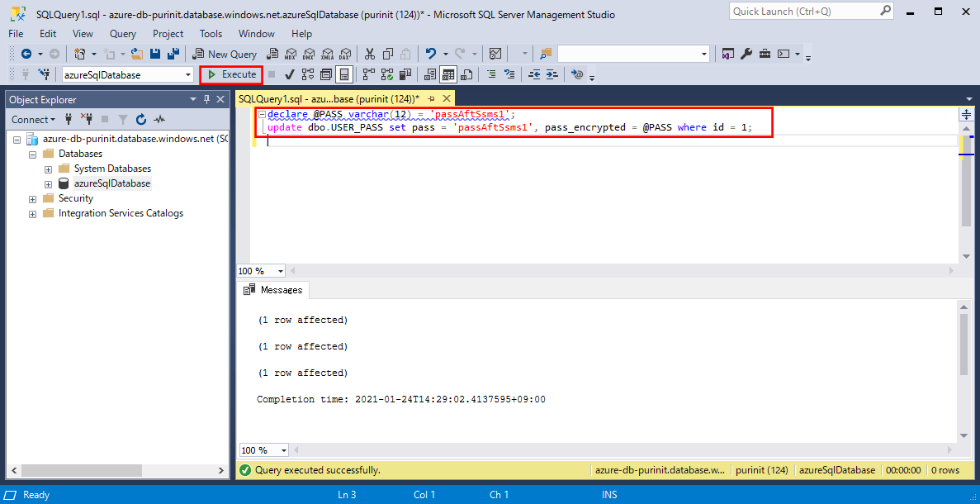Image resolution: width=980 pixels, height=504 pixels.
Task: Switch to Results to Grid mode
Action: click(x=447, y=74)
